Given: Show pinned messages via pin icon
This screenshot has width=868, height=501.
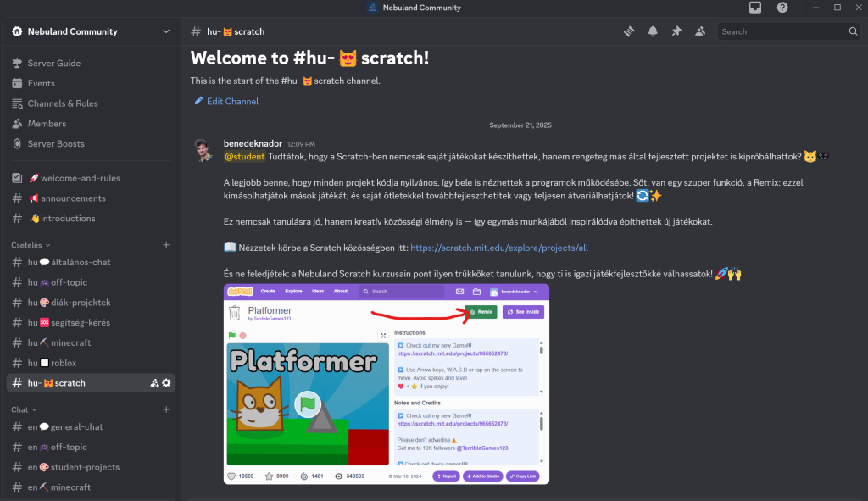Looking at the screenshot, I should tap(676, 31).
